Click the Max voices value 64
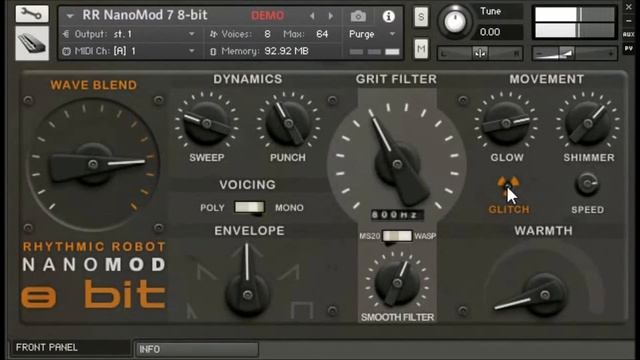Viewport: 640px width, 360px height. pyautogui.click(x=322, y=34)
